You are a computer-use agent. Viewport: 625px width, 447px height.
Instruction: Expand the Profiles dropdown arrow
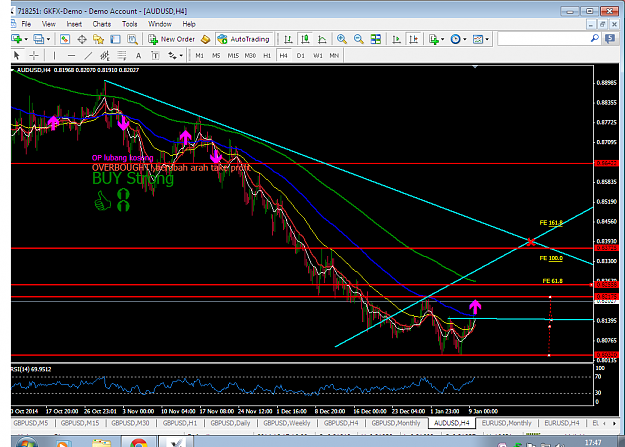click(x=49, y=39)
